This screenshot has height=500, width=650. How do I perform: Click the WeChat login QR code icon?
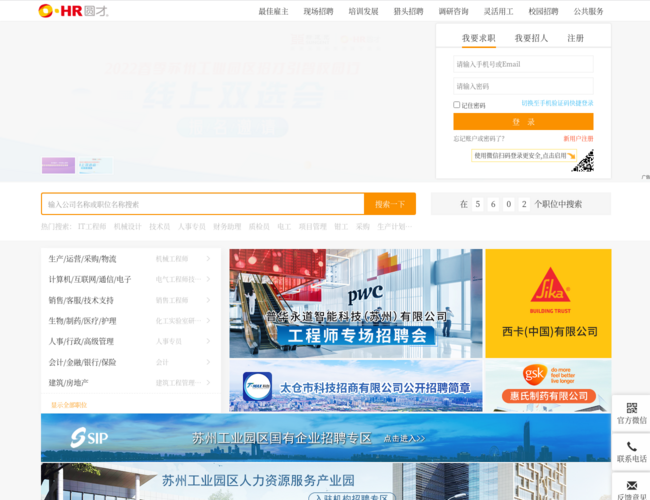point(582,160)
